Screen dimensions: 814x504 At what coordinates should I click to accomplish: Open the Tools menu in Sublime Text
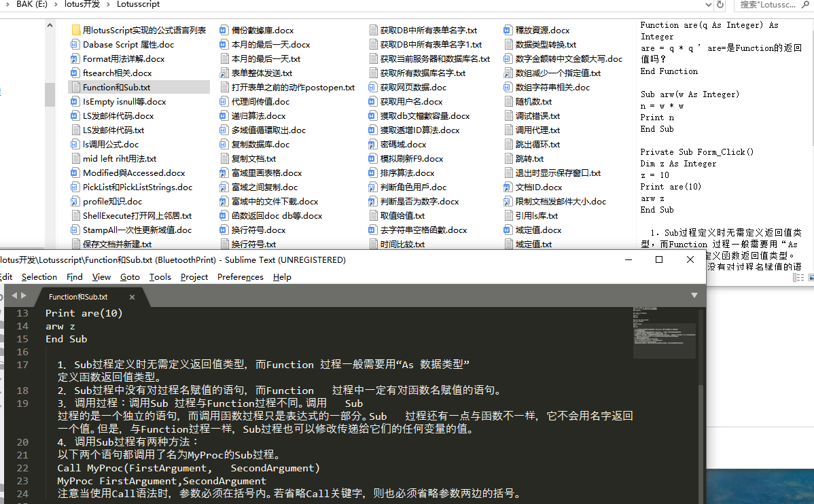pyautogui.click(x=160, y=276)
